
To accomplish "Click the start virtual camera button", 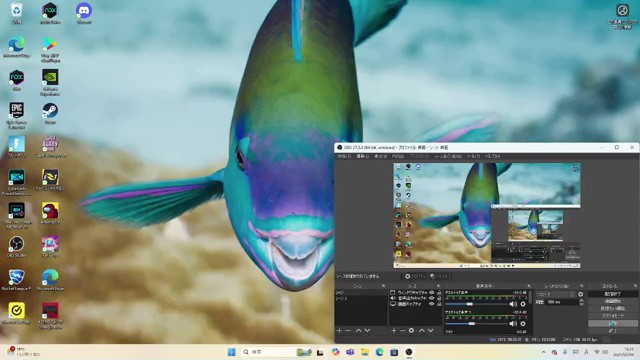I will point(613,309).
